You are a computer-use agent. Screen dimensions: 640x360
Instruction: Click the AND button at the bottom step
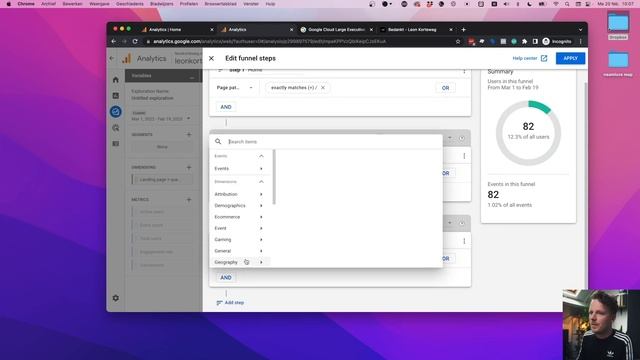(x=226, y=278)
